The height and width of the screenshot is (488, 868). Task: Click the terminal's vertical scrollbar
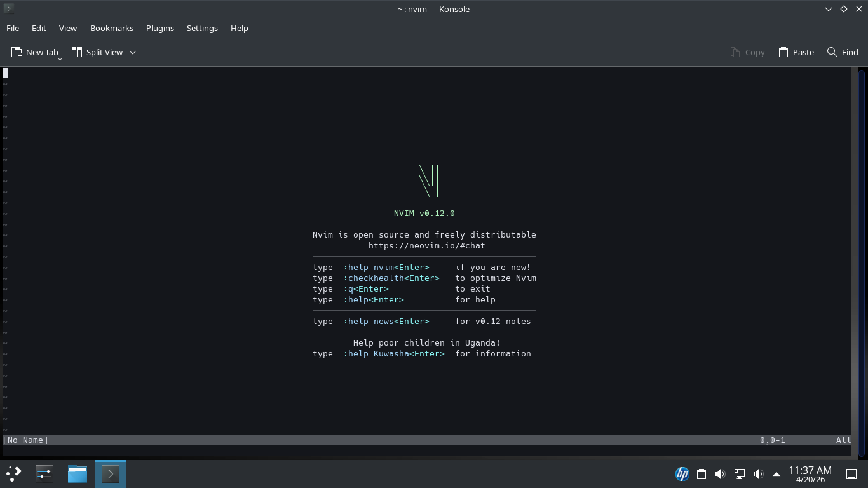point(861,262)
